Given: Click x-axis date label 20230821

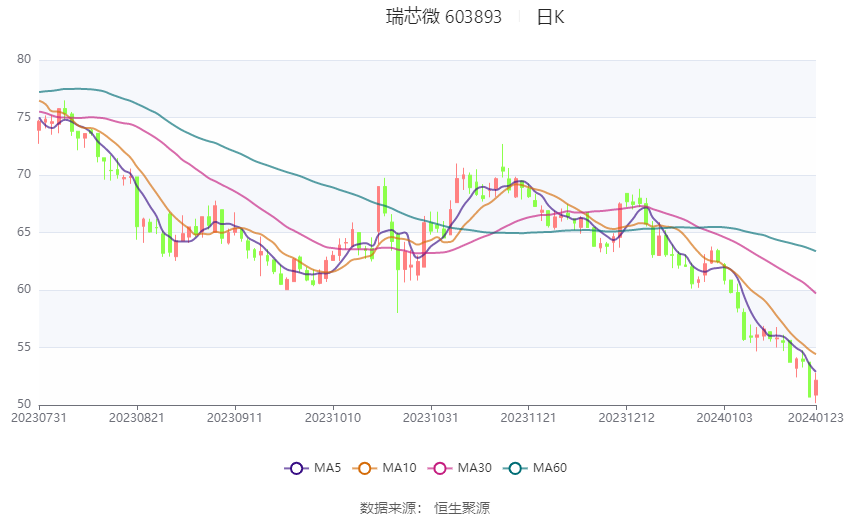Looking at the screenshot, I should pyautogui.click(x=137, y=418).
